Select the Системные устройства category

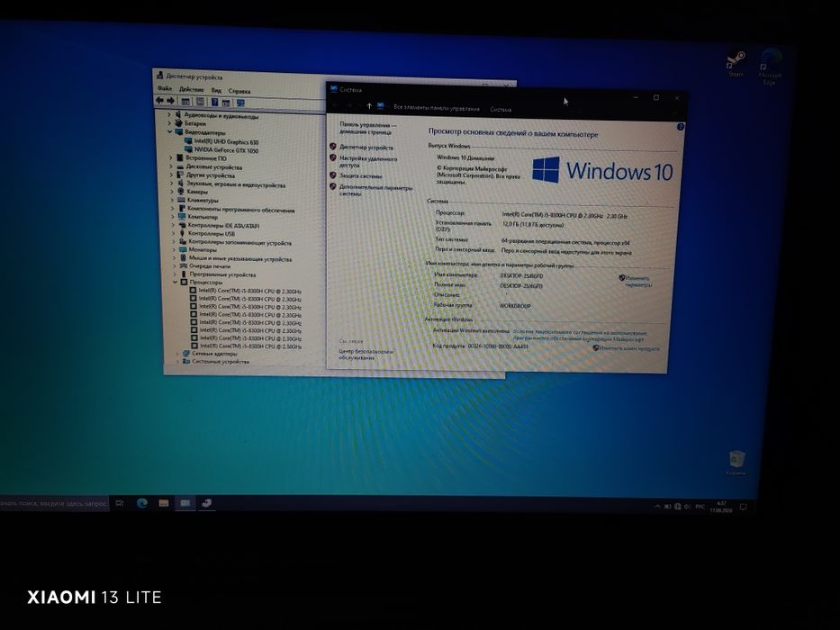tap(221, 362)
